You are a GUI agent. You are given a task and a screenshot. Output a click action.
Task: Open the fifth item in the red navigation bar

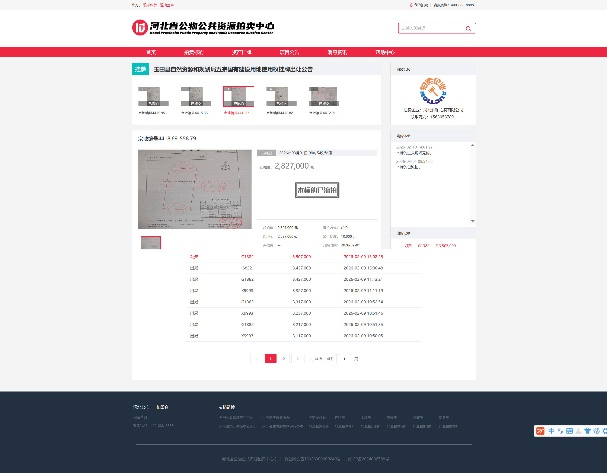[337, 52]
